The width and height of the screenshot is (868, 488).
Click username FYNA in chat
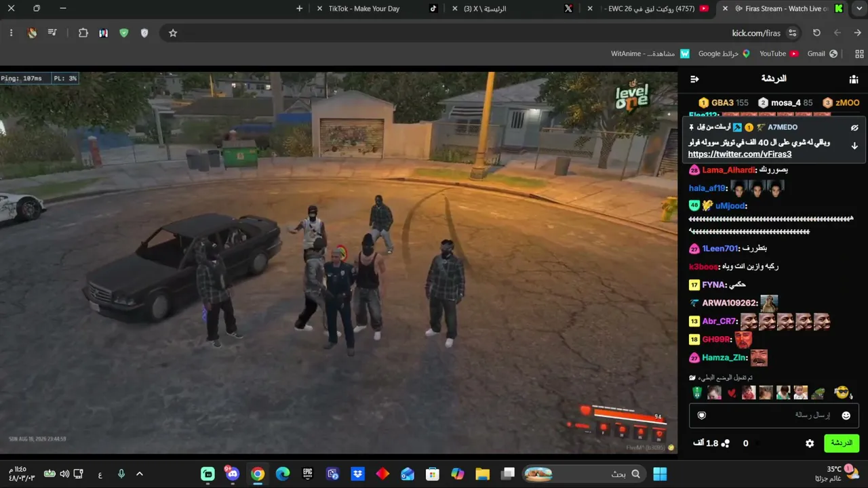tap(714, 285)
